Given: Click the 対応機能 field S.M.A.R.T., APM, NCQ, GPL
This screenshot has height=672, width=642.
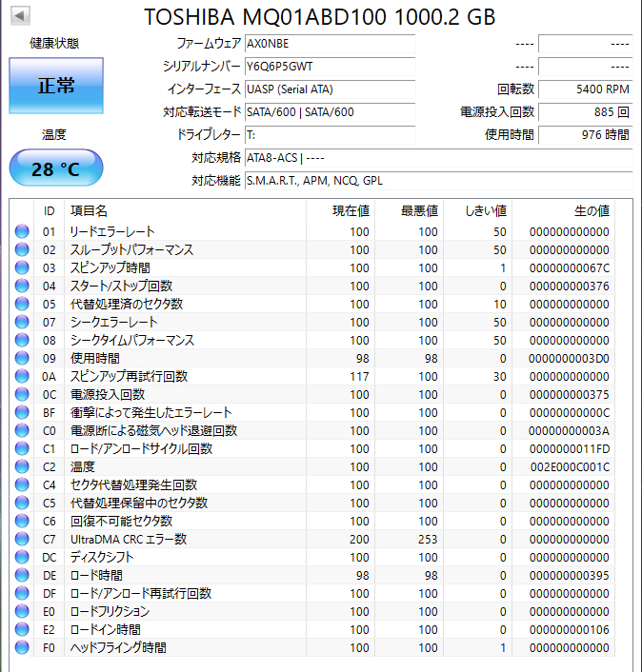Looking at the screenshot, I should 439,181.
